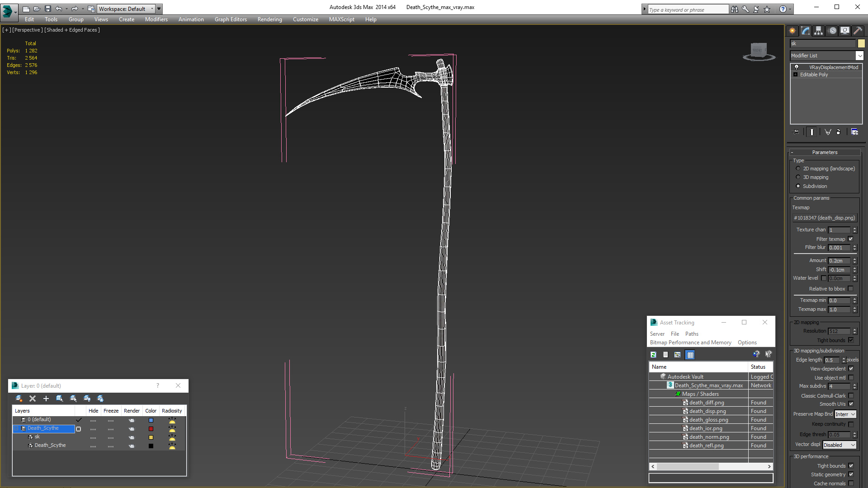Viewport: 868px width, 488px height.
Task: Toggle Show End Result button
Action: point(812,132)
